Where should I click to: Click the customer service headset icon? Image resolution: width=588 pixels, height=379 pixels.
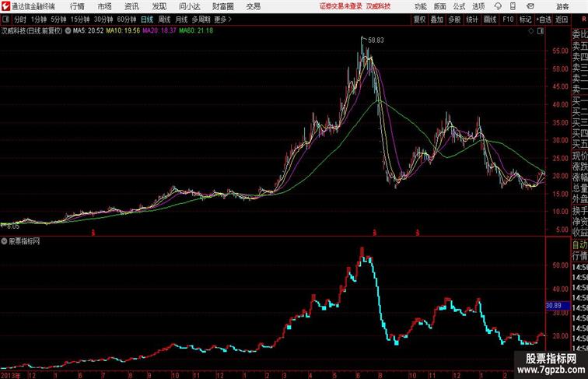pos(498,6)
